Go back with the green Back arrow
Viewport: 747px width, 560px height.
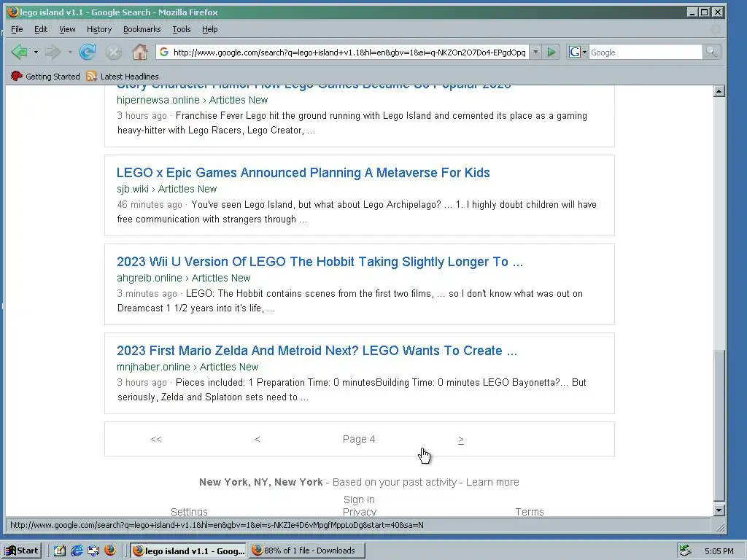pyautogui.click(x=19, y=52)
